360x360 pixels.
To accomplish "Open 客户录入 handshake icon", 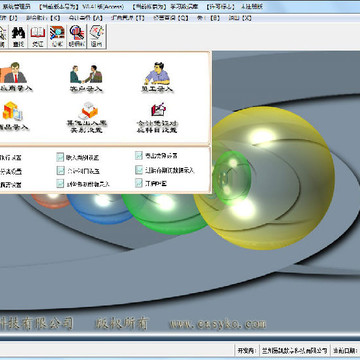I will tap(86, 78).
